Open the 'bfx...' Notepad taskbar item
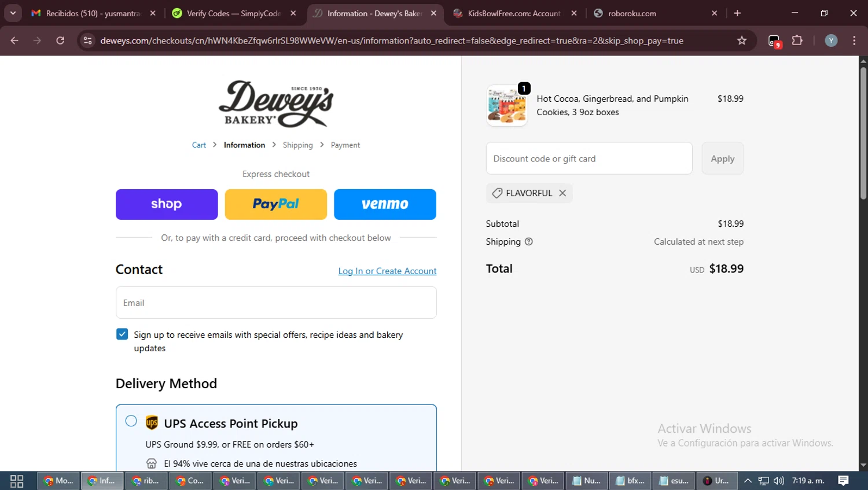Screen dimensions: 868x490 tap(631, 481)
